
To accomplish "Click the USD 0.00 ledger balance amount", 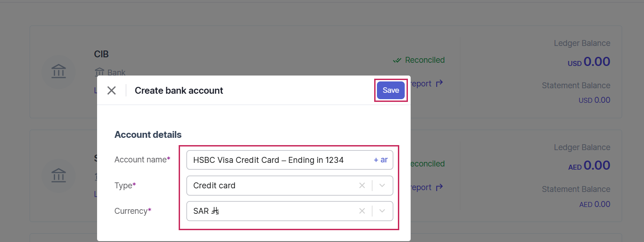I will pos(589,62).
